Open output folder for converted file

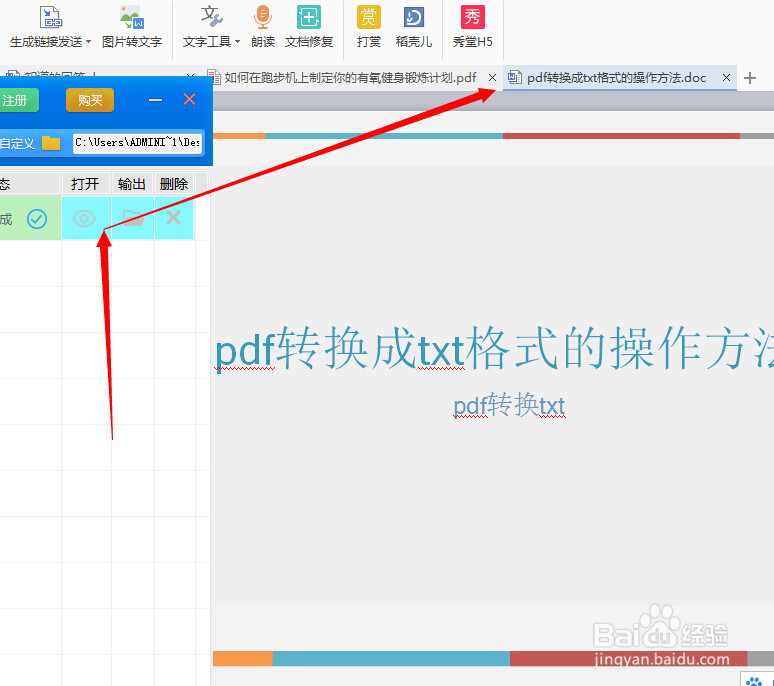(x=133, y=218)
